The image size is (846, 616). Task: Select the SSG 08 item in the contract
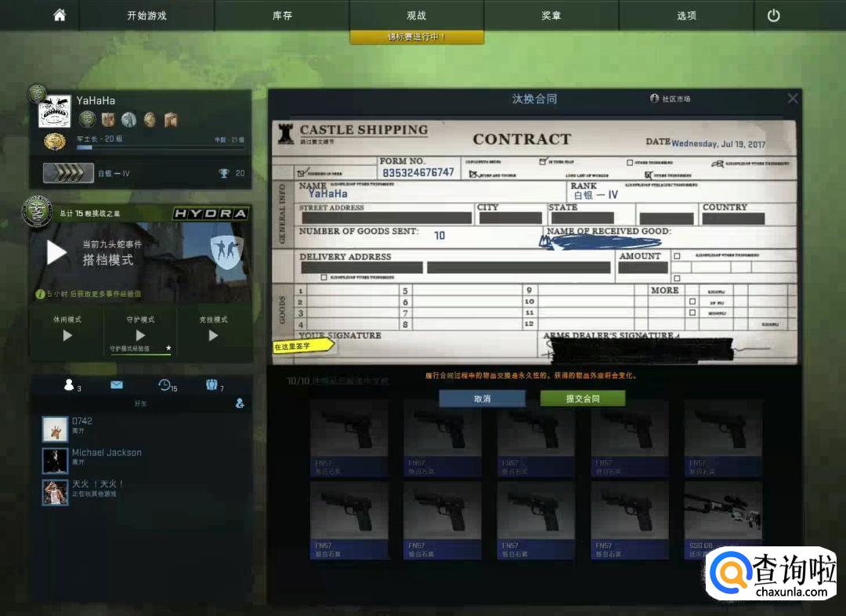723,521
